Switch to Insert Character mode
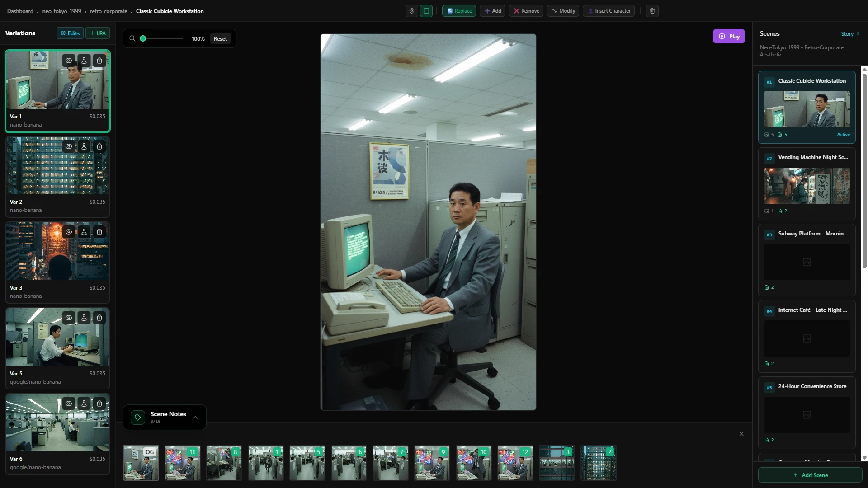The image size is (868, 488). pyautogui.click(x=609, y=11)
